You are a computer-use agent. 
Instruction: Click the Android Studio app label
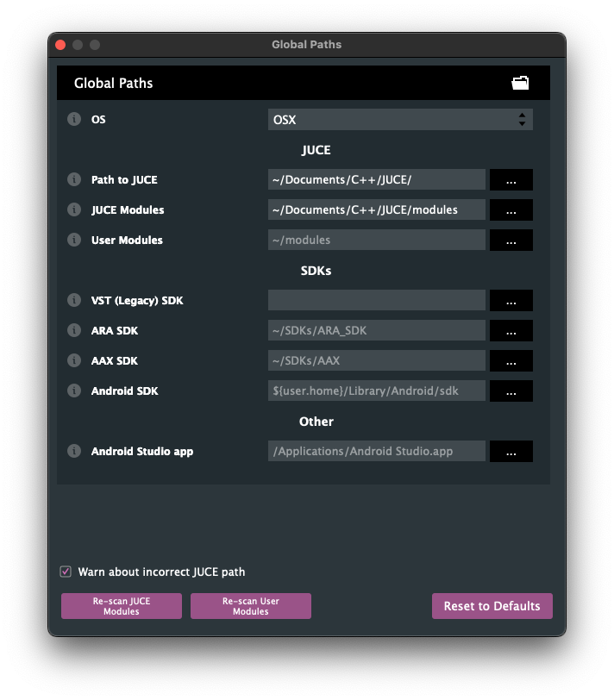coord(142,452)
